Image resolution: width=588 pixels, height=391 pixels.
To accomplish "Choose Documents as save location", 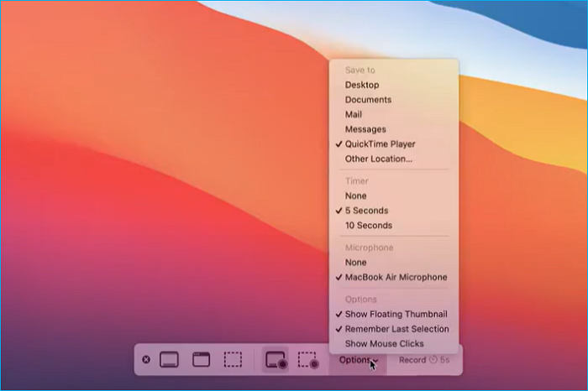I will pos(368,100).
